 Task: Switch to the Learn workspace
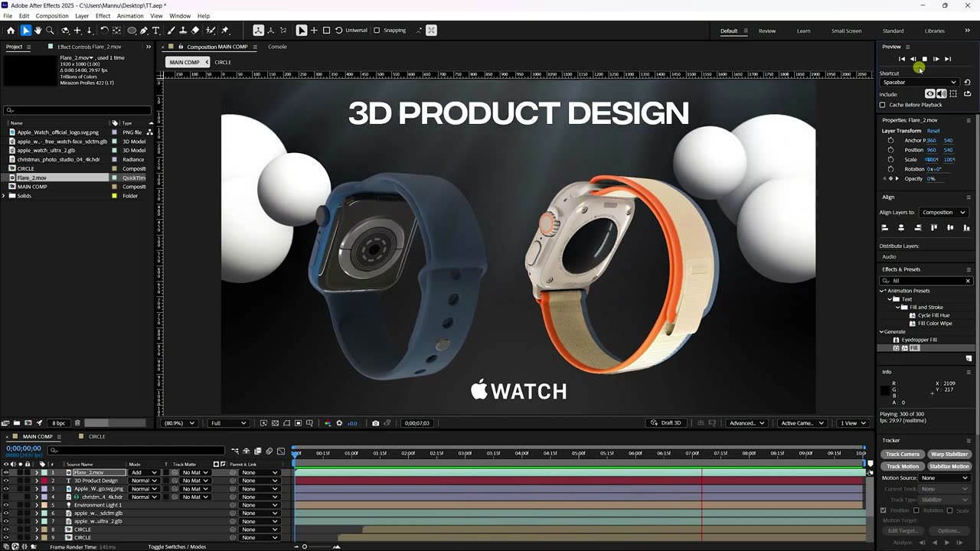pos(803,31)
